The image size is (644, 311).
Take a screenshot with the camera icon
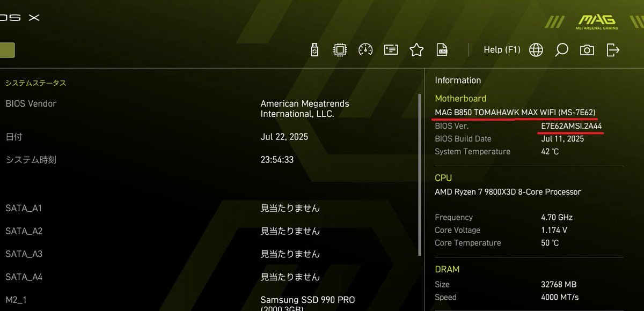click(x=587, y=50)
